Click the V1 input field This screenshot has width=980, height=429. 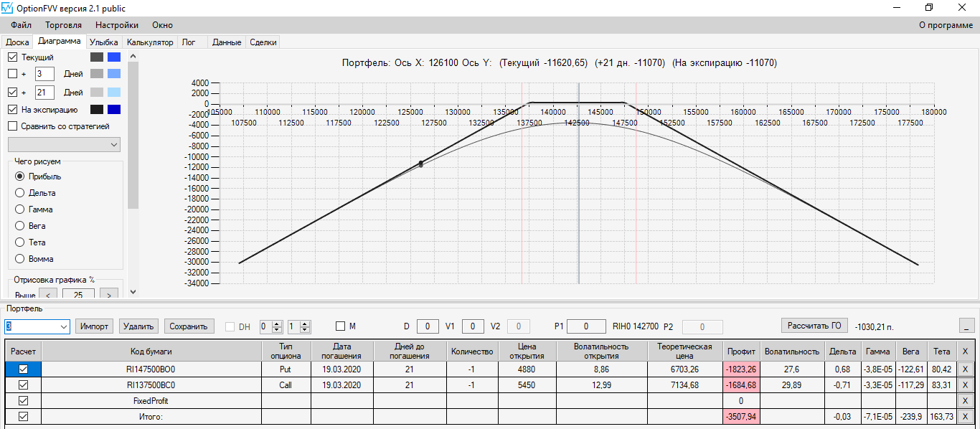click(x=473, y=326)
